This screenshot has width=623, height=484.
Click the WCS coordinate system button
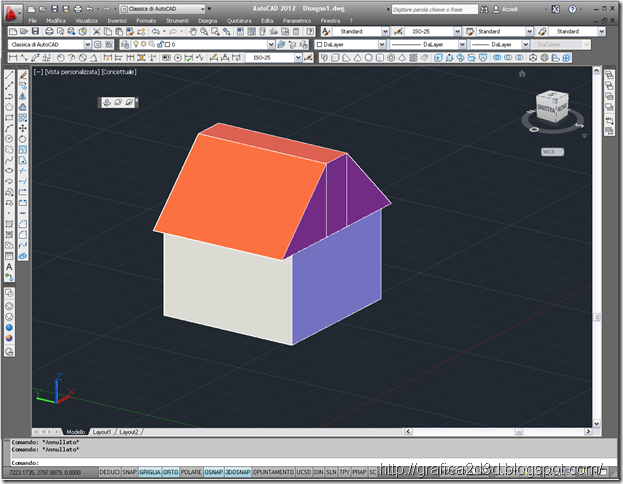tap(552, 152)
